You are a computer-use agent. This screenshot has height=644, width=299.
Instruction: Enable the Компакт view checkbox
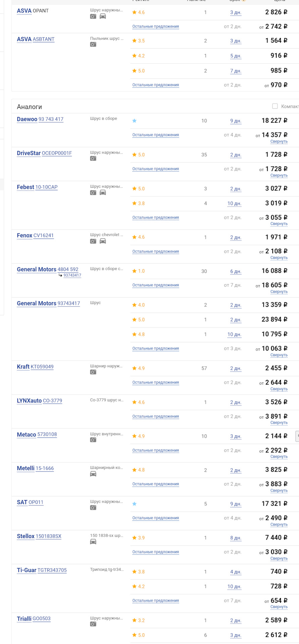tap(275, 106)
